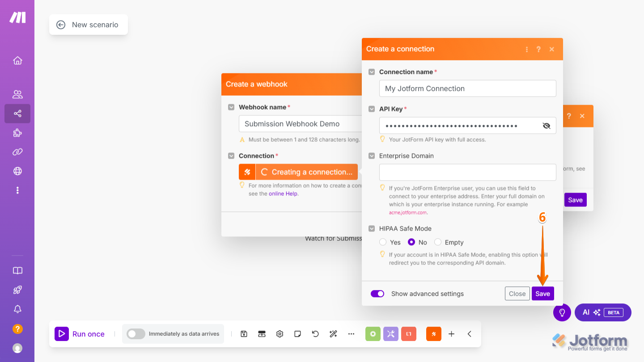
Task: Open the AI BETA assistant button
Action: tap(603, 312)
